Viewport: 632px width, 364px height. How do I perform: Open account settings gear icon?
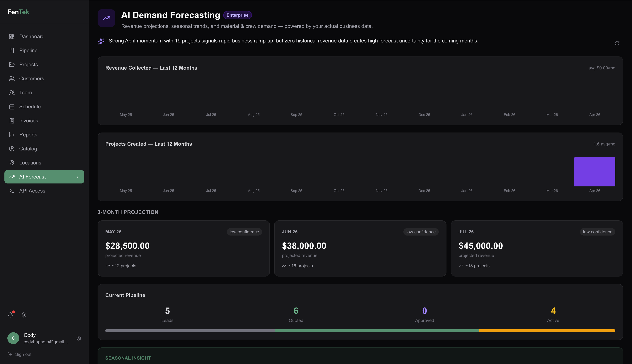coord(79,338)
